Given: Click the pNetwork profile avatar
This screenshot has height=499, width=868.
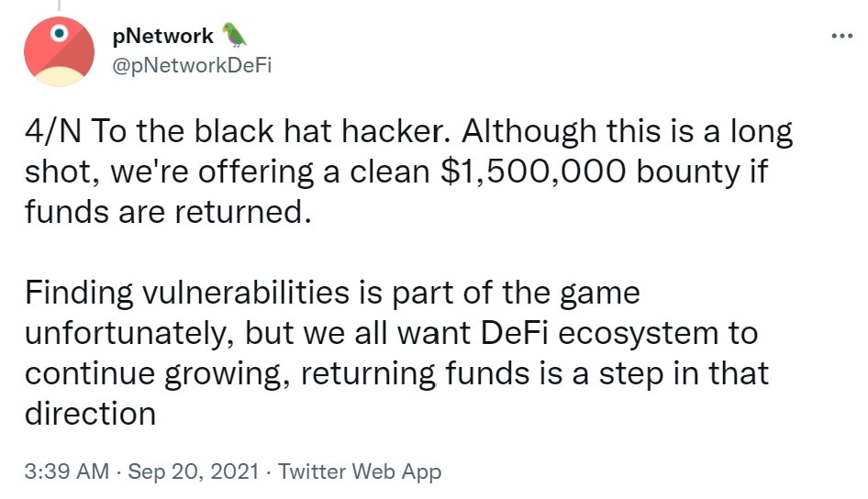Looking at the screenshot, I should [x=59, y=51].
